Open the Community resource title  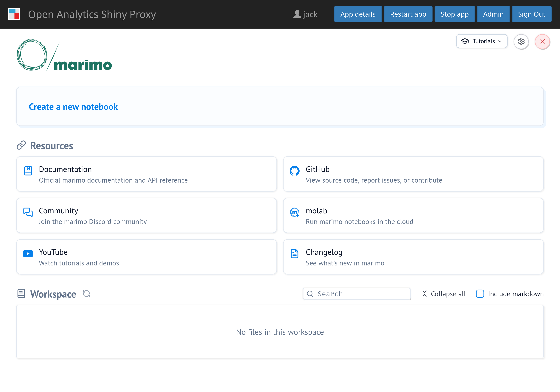(x=59, y=211)
